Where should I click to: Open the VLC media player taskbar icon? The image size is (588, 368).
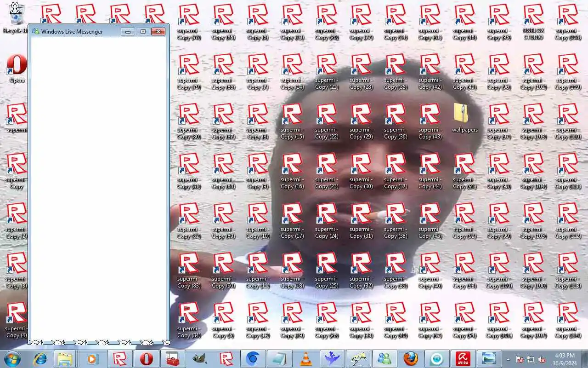coord(305,359)
